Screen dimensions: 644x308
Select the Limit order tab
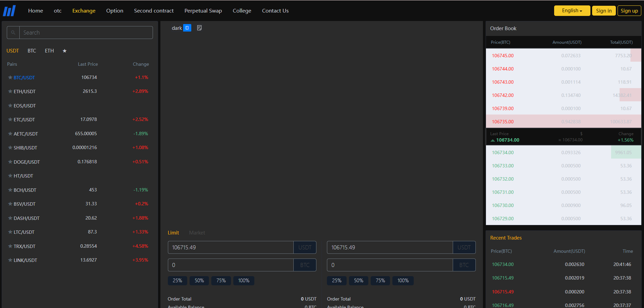click(173, 233)
